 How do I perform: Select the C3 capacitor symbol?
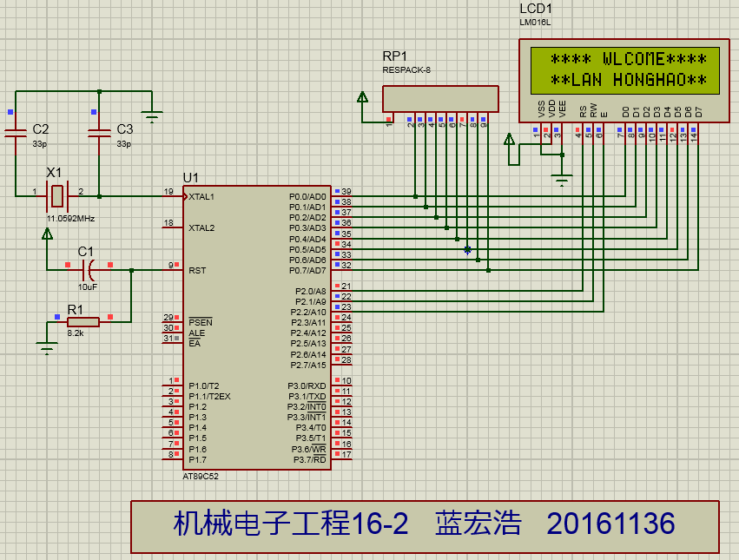100,133
